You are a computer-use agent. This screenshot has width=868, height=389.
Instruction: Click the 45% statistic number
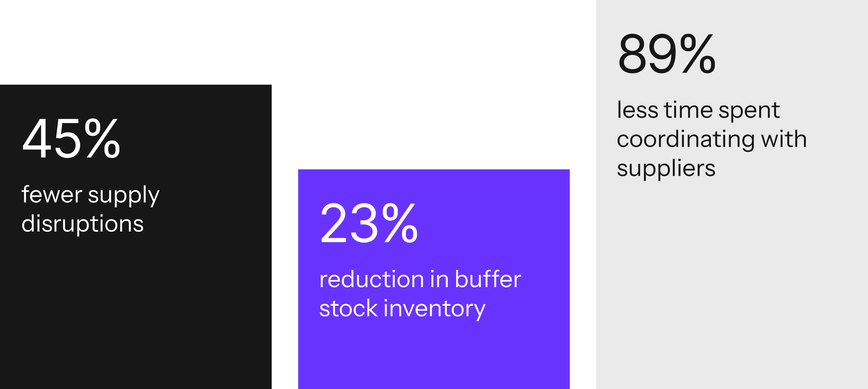pyautogui.click(x=71, y=138)
